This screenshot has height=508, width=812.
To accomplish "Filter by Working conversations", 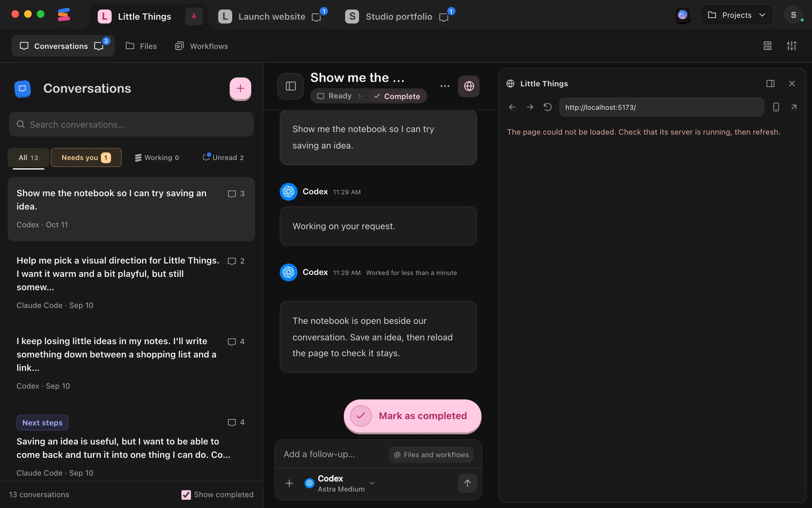I will [x=157, y=157].
